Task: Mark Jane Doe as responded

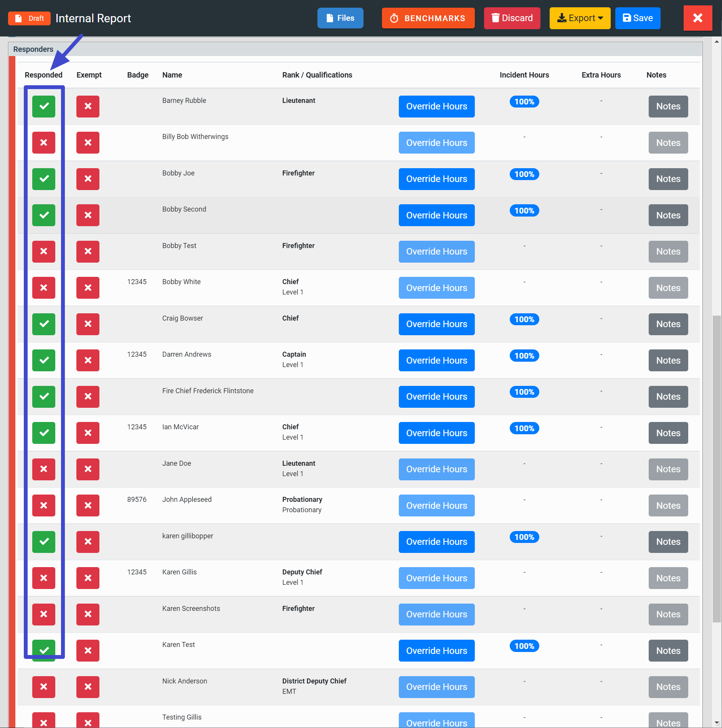Action: point(44,469)
